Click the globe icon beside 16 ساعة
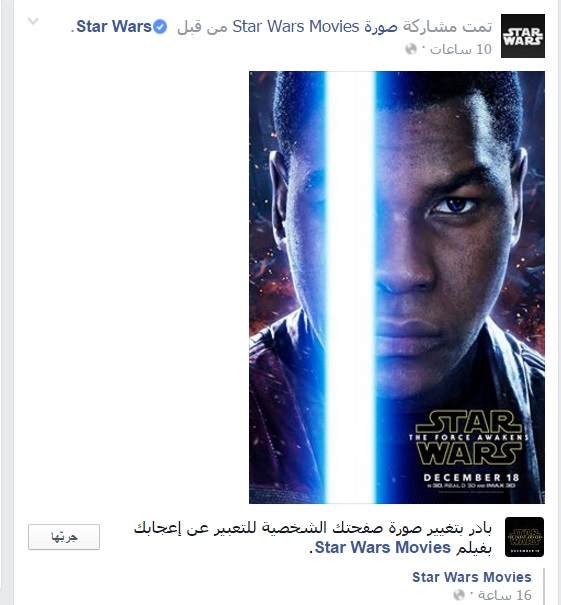The image size is (561, 605). (x=459, y=595)
